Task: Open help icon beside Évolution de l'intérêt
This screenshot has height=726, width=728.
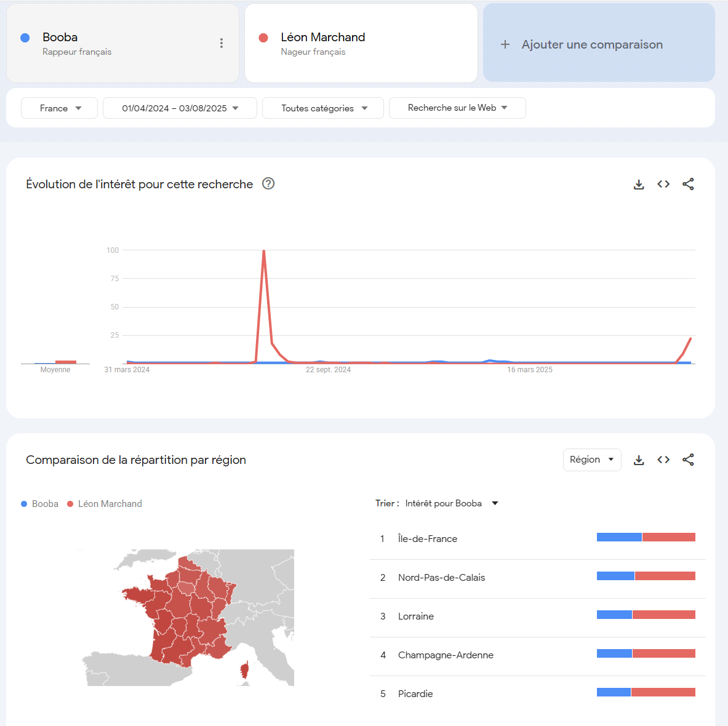Action: (268, 184)
